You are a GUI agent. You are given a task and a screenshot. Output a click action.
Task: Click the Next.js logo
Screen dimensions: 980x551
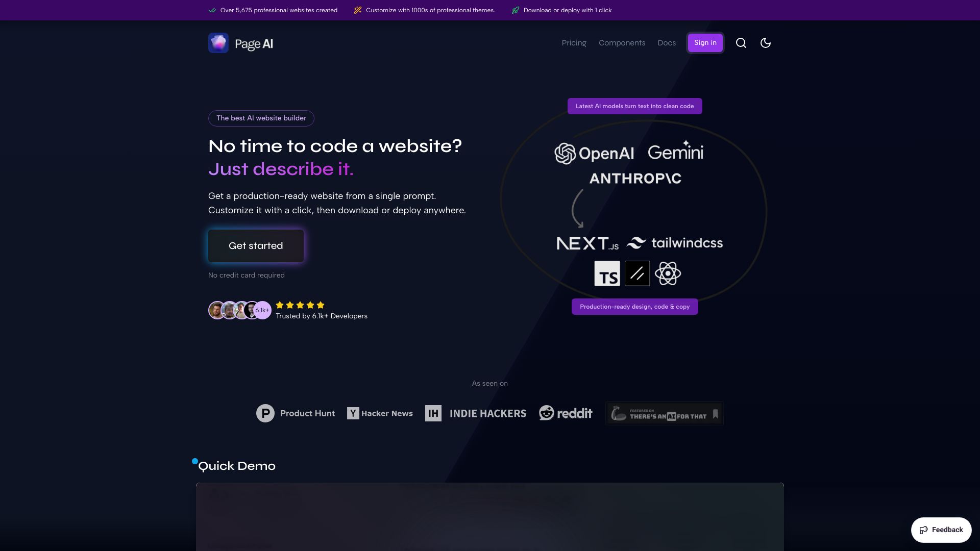[x=587, y=243]
